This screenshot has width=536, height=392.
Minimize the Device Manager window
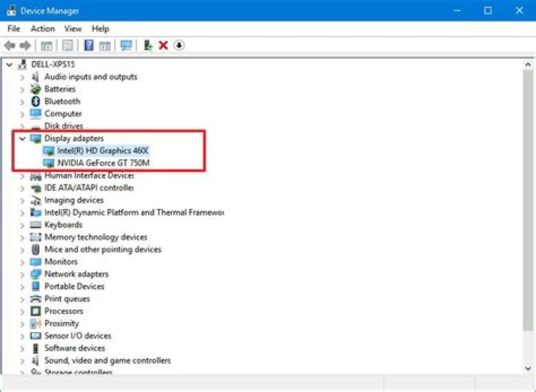coord(457,10)
